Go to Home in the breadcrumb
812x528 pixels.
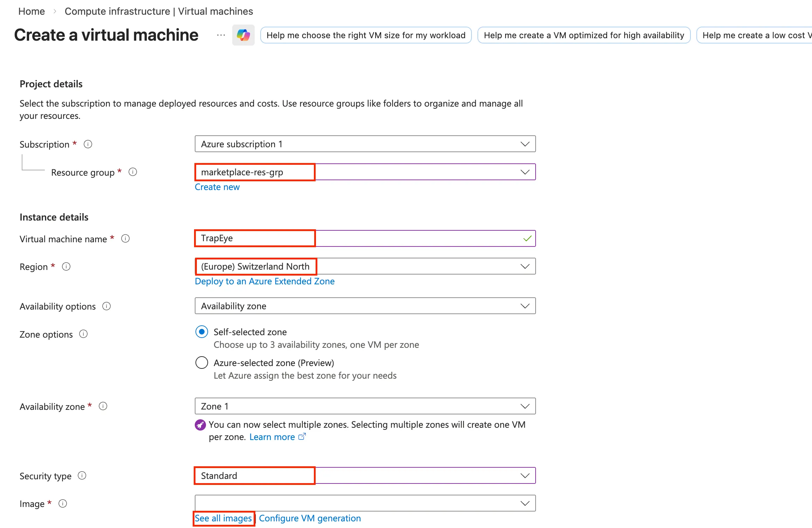pos(31,11)
